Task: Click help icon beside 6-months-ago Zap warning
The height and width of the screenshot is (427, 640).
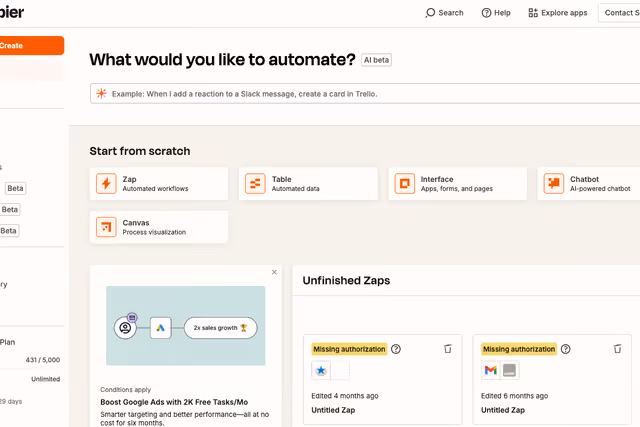Action: coord(565,349)
